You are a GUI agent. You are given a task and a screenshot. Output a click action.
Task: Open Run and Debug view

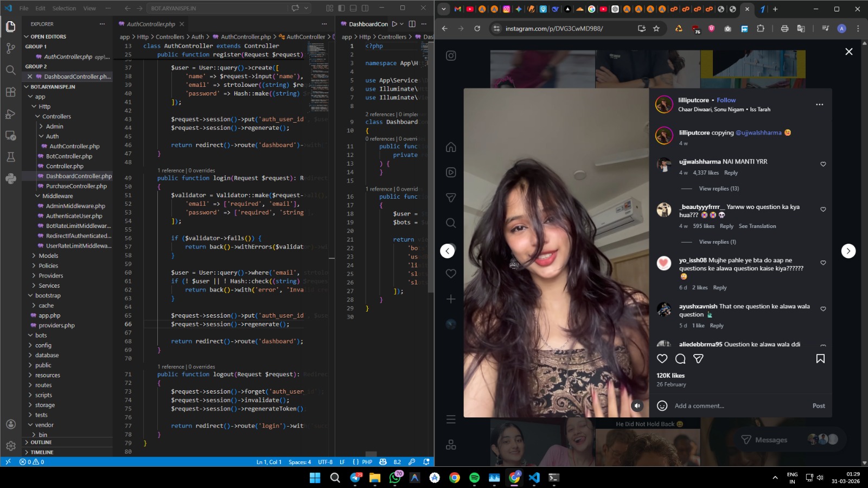pos(10,113)
